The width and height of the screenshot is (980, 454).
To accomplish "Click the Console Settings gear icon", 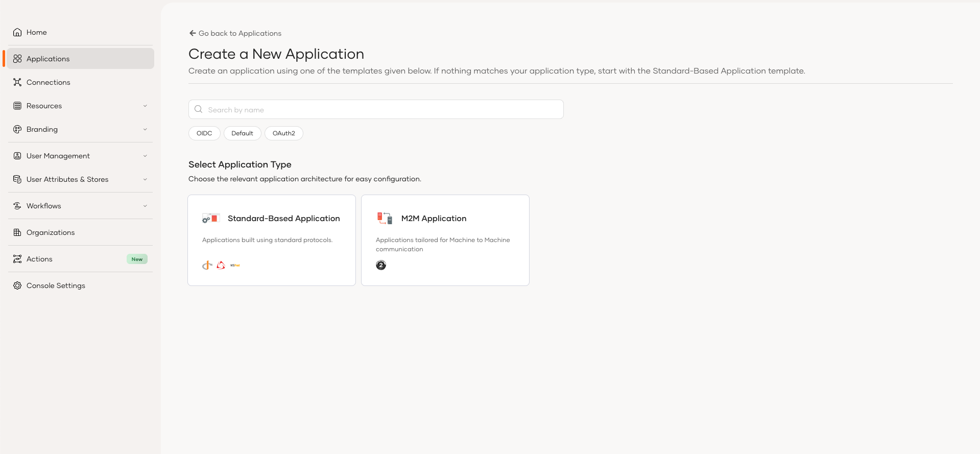I will point(17,285).
